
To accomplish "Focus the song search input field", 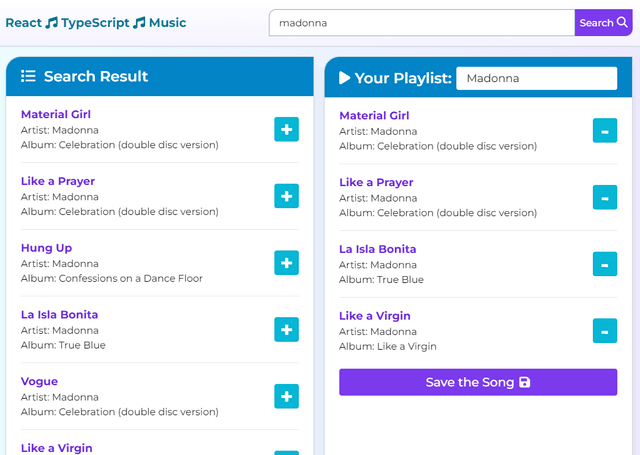I will click(x=421, y=23).
